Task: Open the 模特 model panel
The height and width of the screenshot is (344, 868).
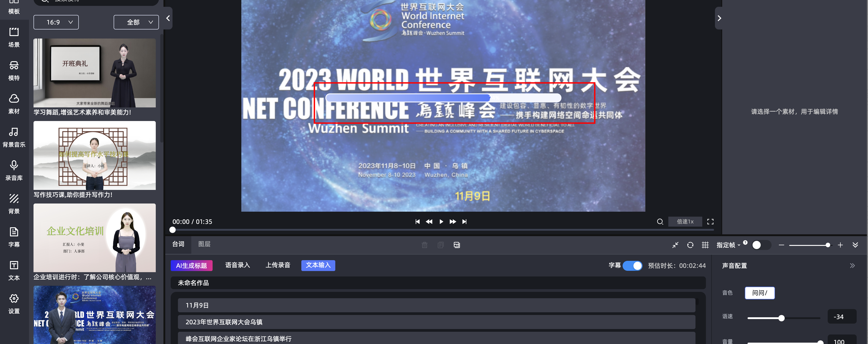Action: 14,70
